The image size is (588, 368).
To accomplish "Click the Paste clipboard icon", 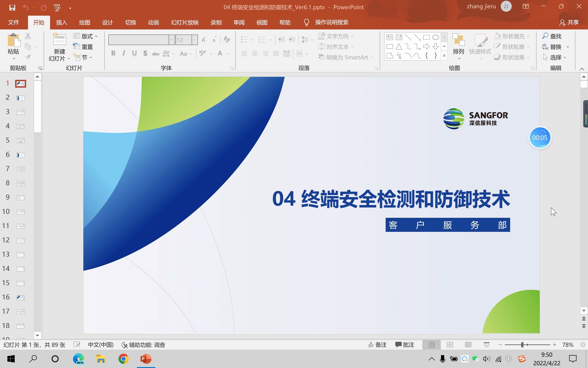I will [x=14, y=40].
